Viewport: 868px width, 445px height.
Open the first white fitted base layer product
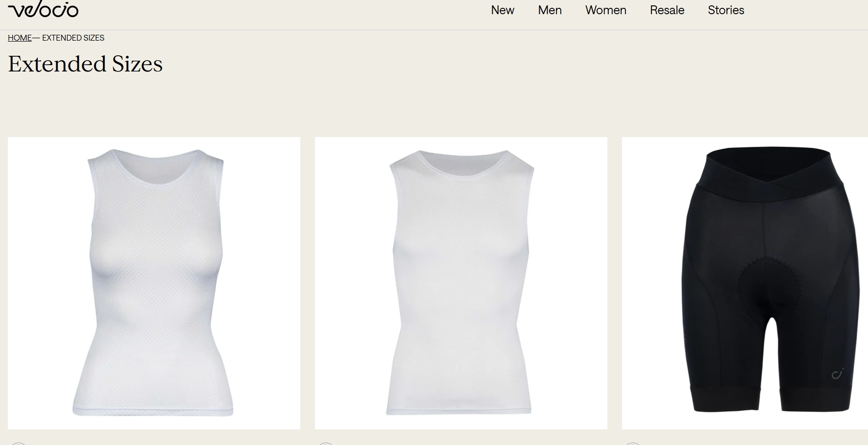(x=154, y=283)
